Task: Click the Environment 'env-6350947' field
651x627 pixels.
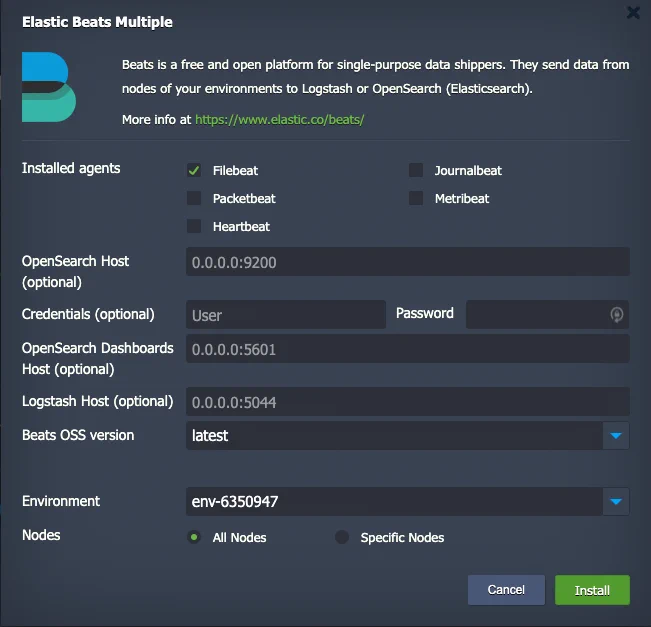Action: pyautogui.click(x=394, y=502)
